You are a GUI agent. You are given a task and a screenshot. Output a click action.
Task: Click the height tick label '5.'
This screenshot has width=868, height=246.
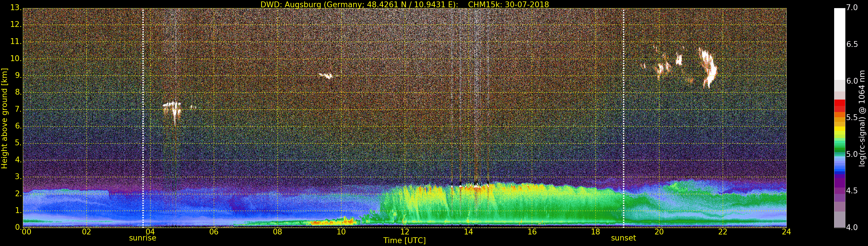point(18,143)
